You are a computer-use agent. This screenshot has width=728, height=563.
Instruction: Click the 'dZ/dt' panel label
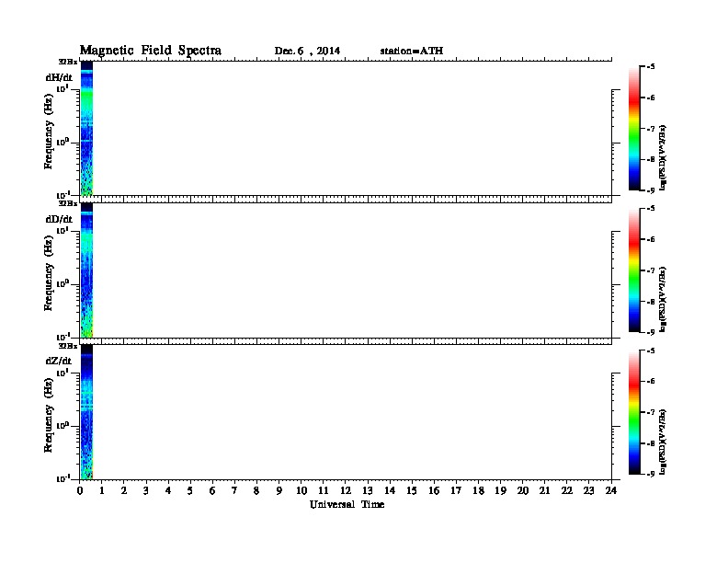(x=59, y=361)
